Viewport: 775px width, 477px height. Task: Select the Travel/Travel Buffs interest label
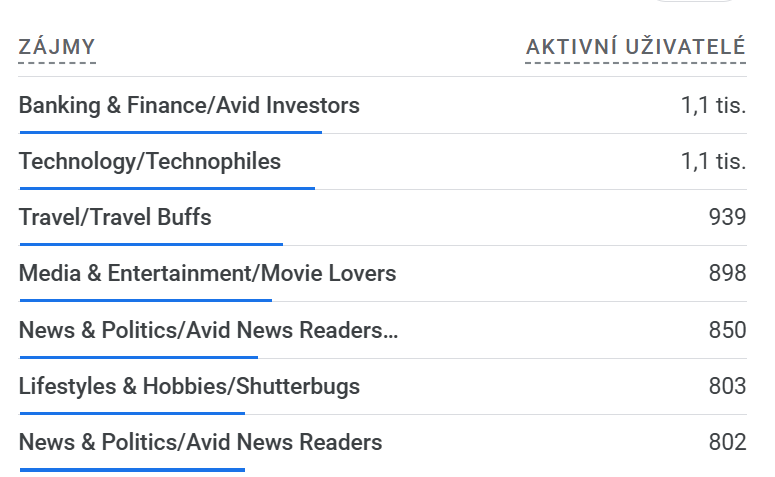(115, 217)
